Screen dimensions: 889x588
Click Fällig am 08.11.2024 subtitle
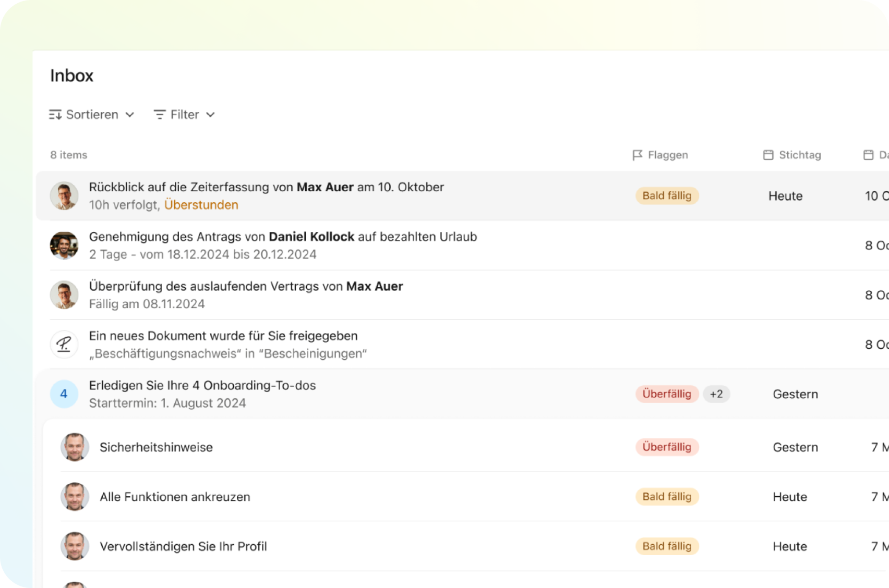(147, 304)
